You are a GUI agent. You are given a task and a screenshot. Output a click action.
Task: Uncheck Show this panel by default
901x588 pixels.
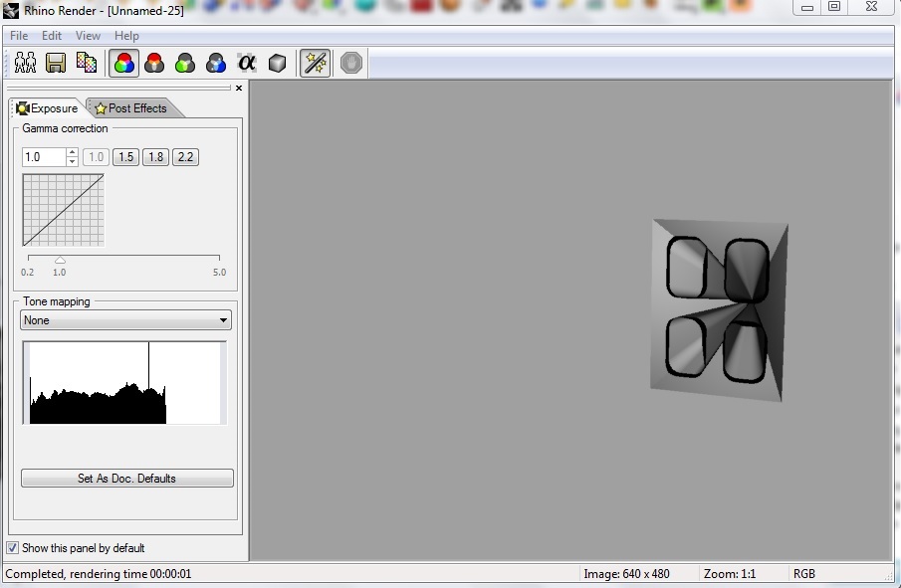point(12,548)
